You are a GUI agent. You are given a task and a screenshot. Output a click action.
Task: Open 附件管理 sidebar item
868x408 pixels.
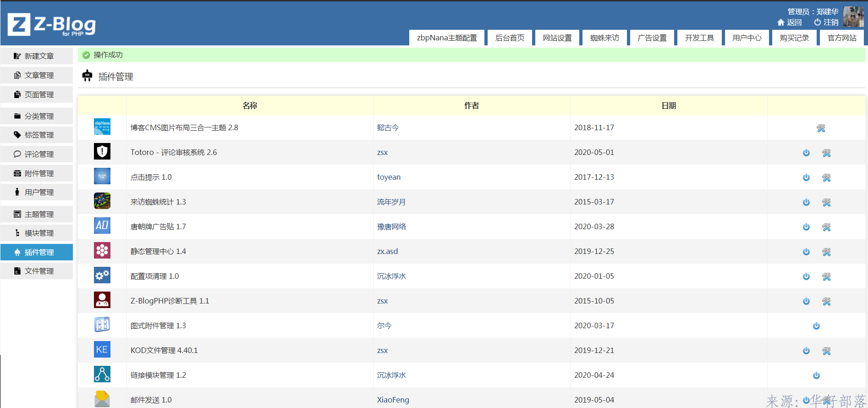[x=37, y=173]
